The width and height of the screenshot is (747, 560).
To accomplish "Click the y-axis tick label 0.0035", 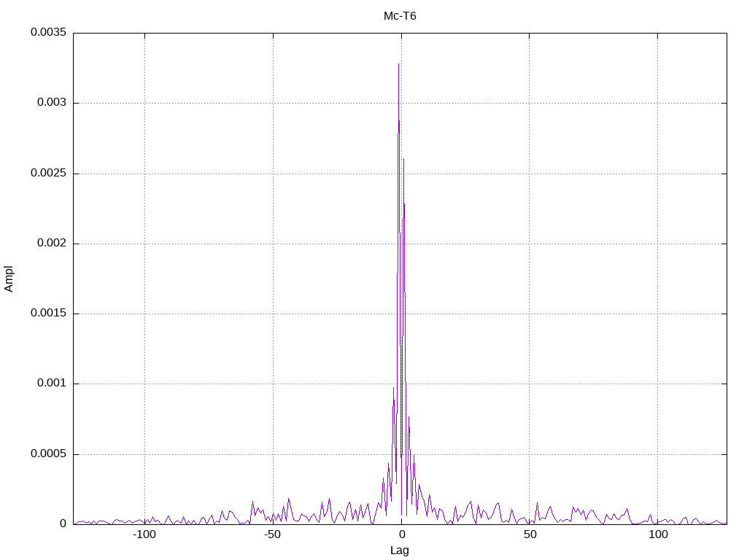I will click(x=49, y=32).
